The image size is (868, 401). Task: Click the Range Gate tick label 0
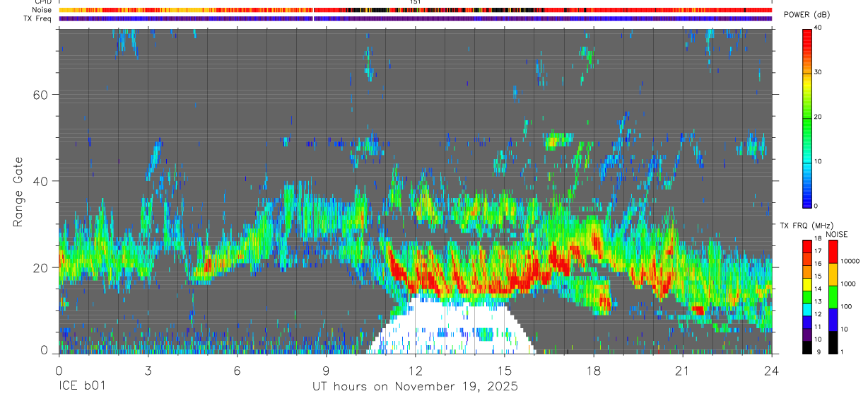tap(44, 350)
